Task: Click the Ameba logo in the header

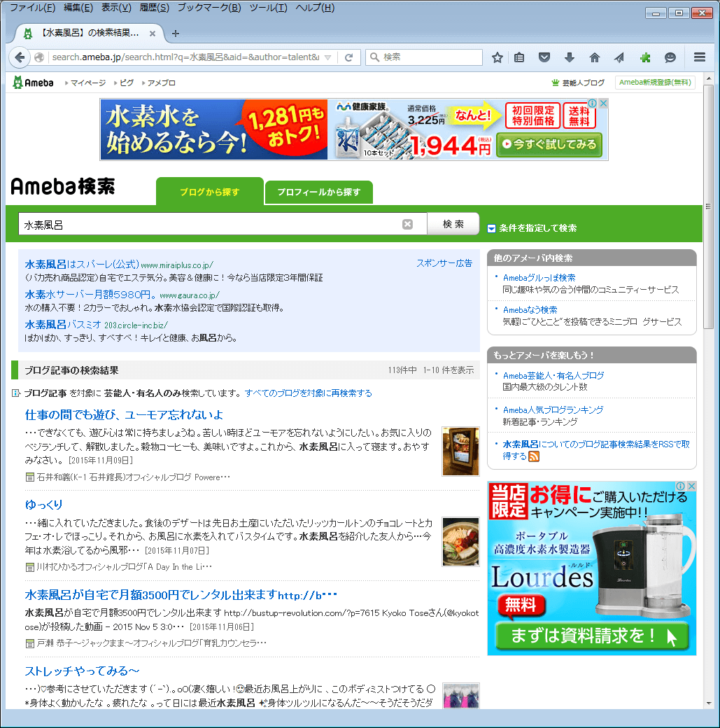Action: (x=33, y=83)
